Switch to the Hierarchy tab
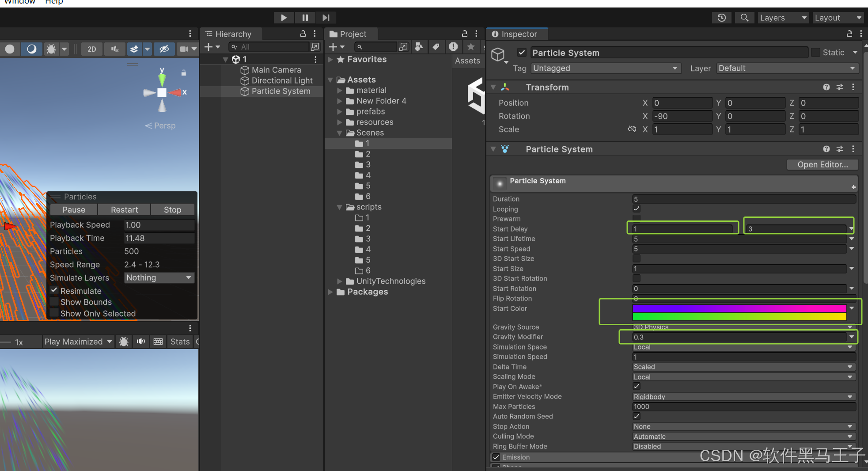Viewport: 868px width, 471px height. 231,34
